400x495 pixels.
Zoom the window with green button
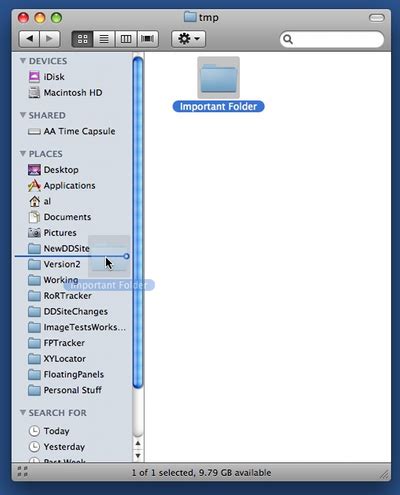[56, 18]
